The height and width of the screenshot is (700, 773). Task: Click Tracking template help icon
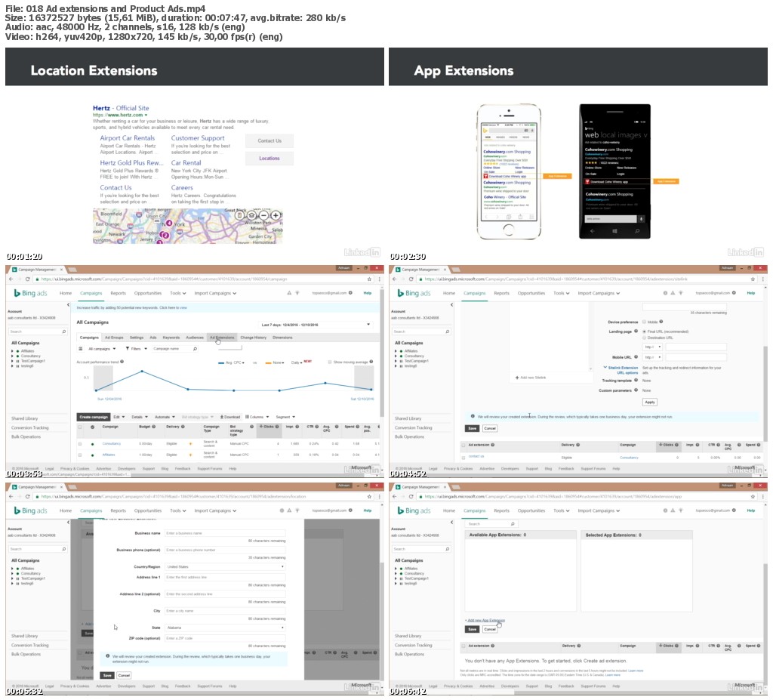tap(636, 381)
